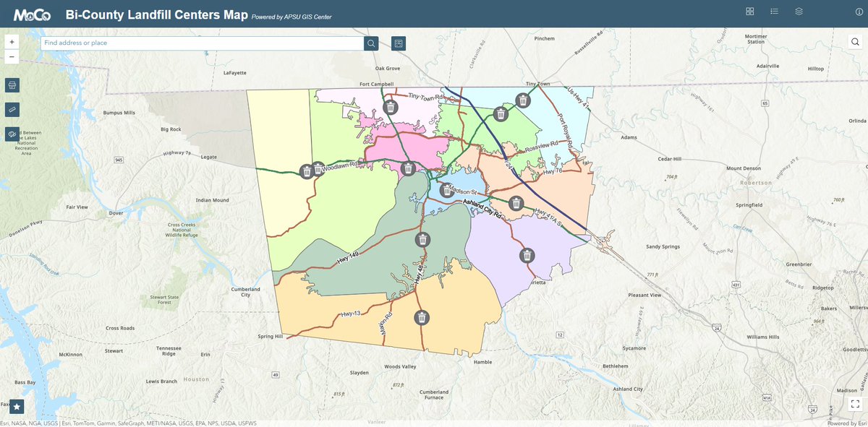Enter fullscreen map view
Image resolution: width=868 pixels, height=427 pixels.
click(x=855, y=404)
